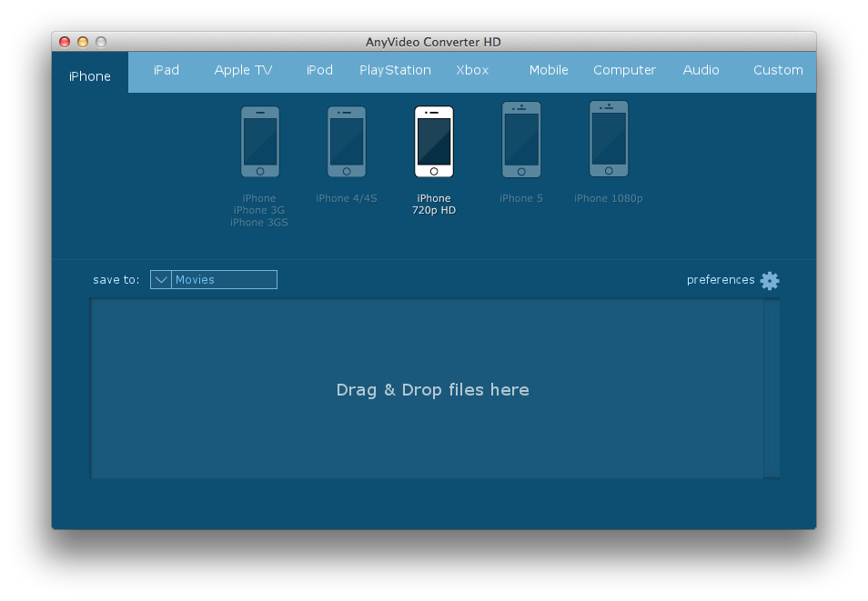Go to the Mobile tab
This screenshot has width=868, height=601.
tap(549, 70)
